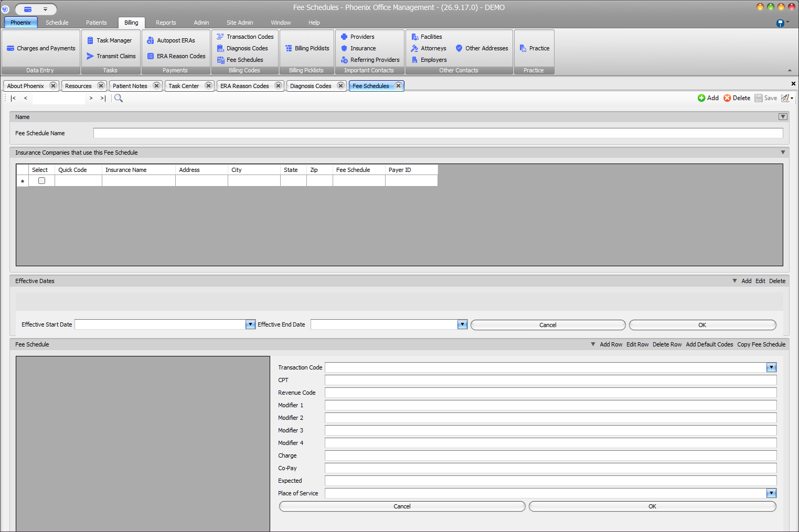Click the Phoenix application button

click(x=20, y=23)
